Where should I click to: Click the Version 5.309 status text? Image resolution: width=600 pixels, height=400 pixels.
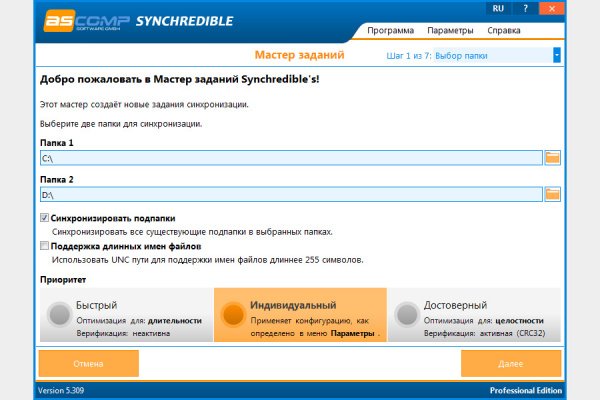pos(61,390)
